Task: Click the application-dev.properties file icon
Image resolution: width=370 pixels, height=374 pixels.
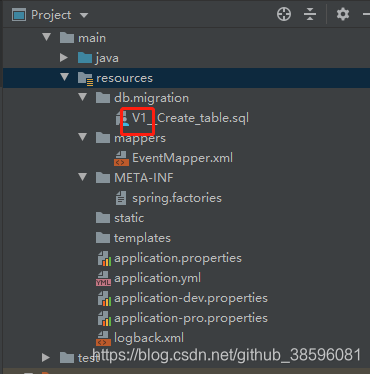Action: [x=104, y=299]
